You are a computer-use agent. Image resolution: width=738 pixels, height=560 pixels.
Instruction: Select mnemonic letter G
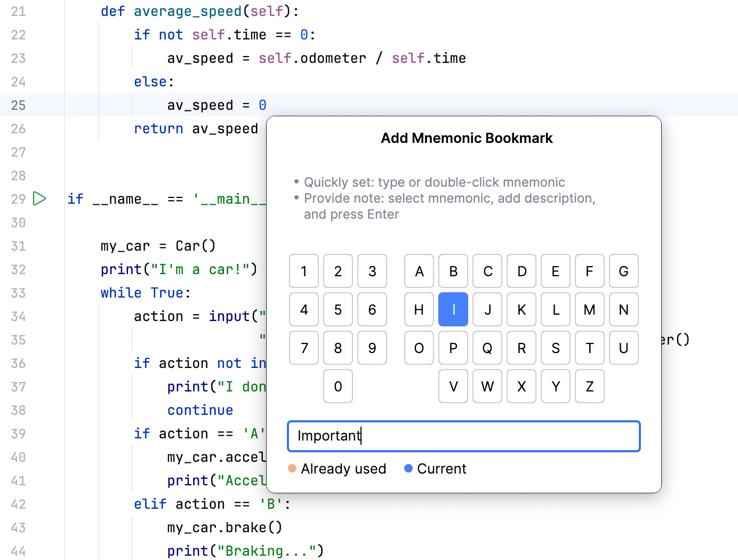coord(623,271)
